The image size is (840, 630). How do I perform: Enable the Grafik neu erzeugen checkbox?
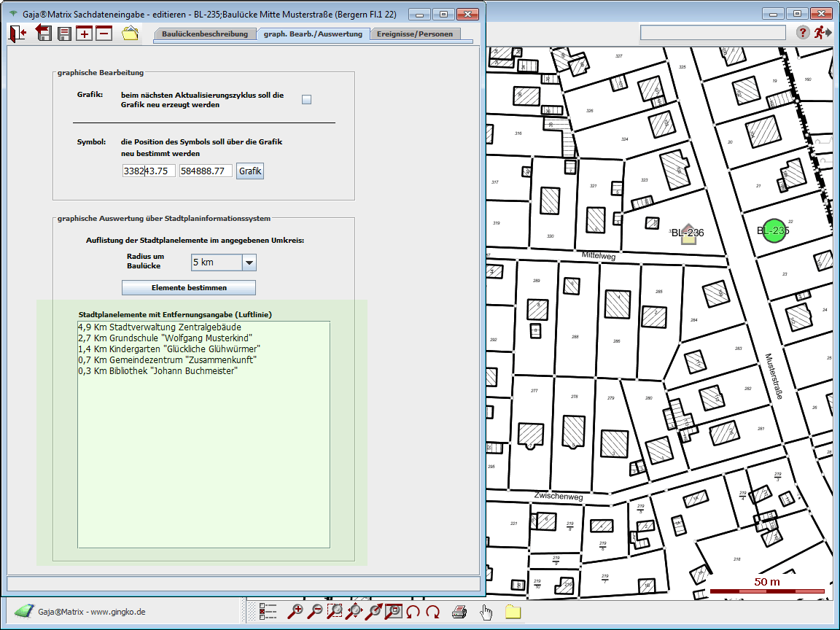click(x=306, y=100)
